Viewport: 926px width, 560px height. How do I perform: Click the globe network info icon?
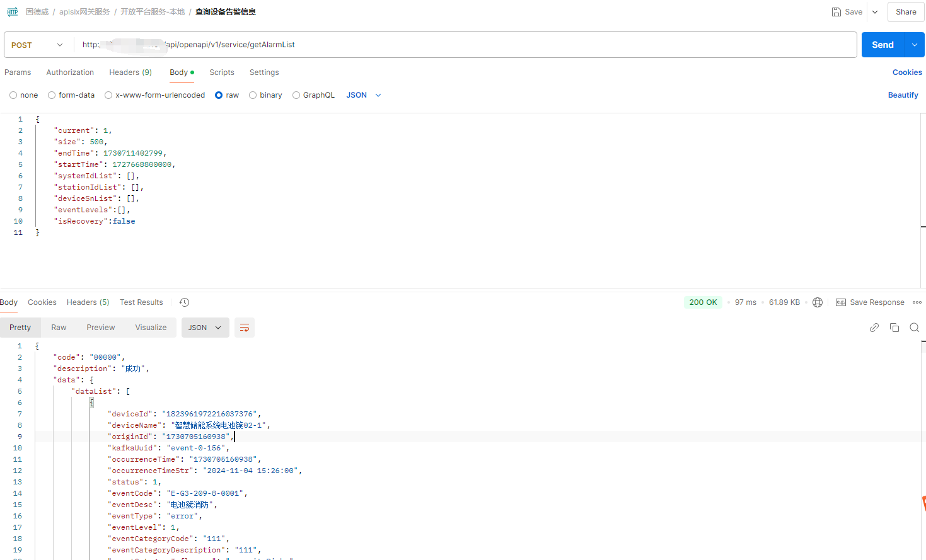point(818,302)
